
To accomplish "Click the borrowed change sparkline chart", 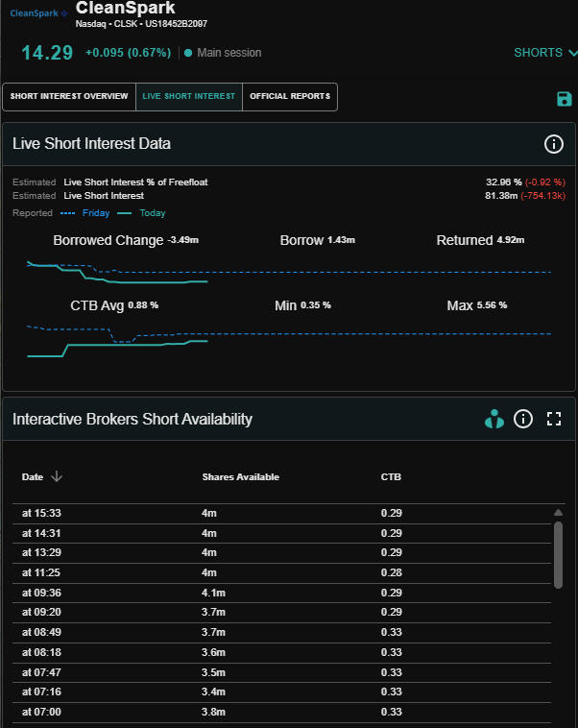I will coord(289,273).
